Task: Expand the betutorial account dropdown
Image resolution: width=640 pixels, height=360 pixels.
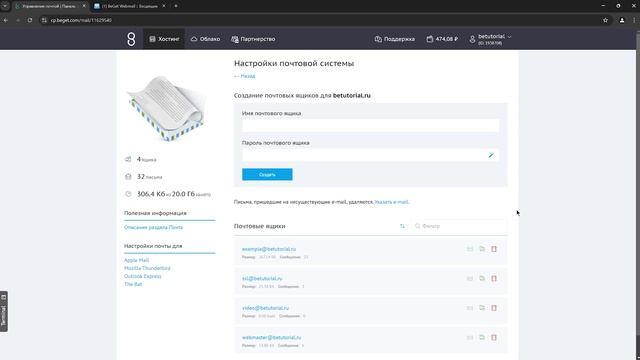Action: click(x=490, y=39)
